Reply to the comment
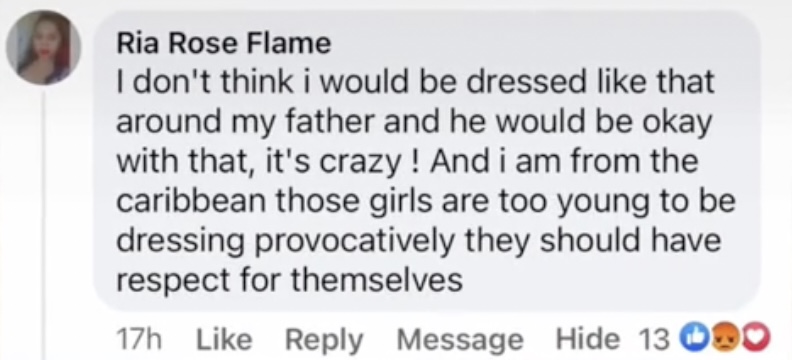 [324, 340]
